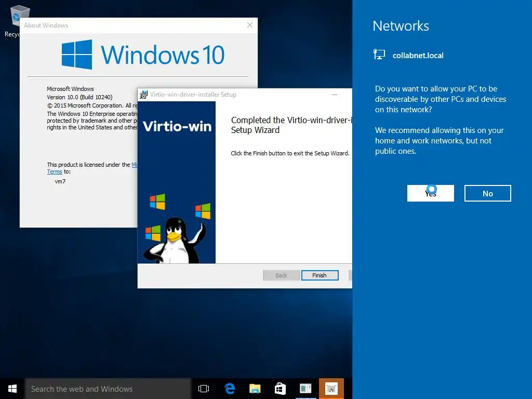Launch Microsoft Edge from the taskbar
The image size is (532, 399).
pyautogui.click(x=230, y=389)
